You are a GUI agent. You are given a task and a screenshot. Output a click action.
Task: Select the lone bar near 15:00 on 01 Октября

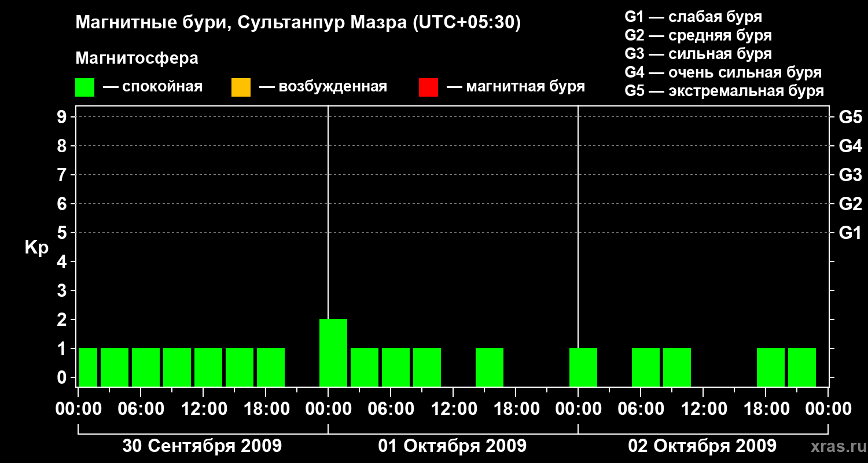[x=490, y=368]
